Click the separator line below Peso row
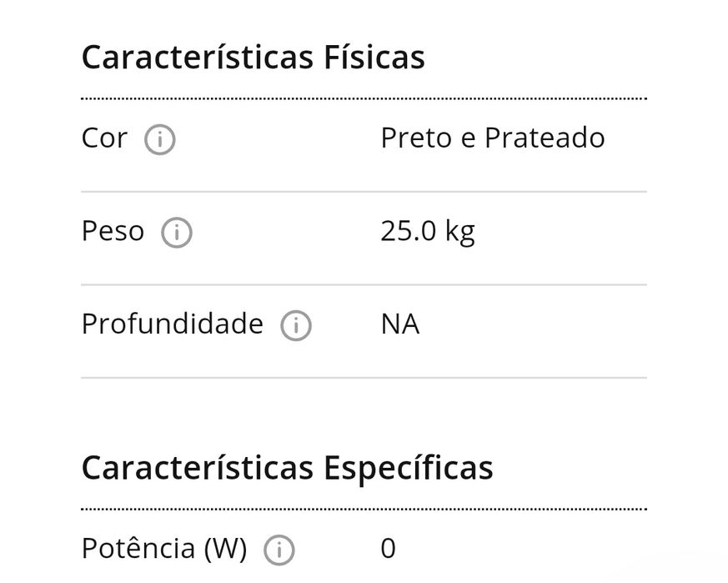 click(x=364, y=284)
